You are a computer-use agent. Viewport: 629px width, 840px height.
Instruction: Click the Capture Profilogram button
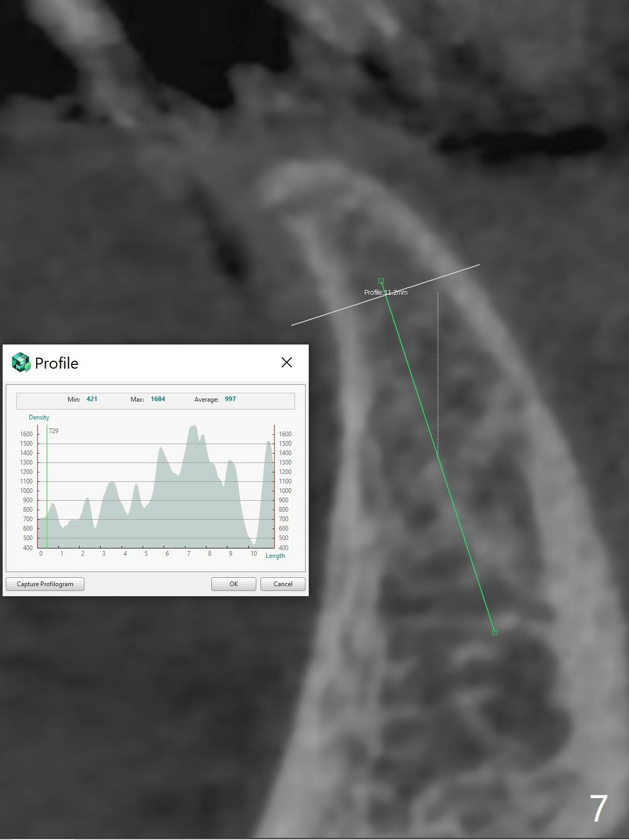point(45,584)
